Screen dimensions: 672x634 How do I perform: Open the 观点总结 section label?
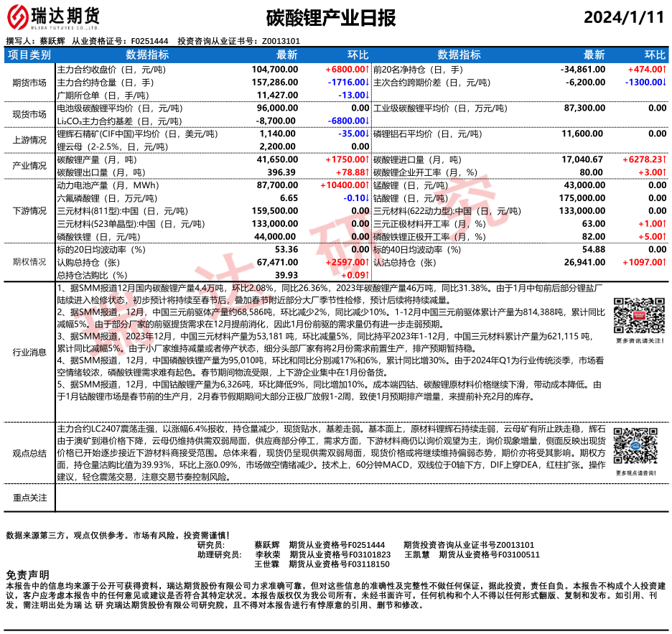point(29,453)
